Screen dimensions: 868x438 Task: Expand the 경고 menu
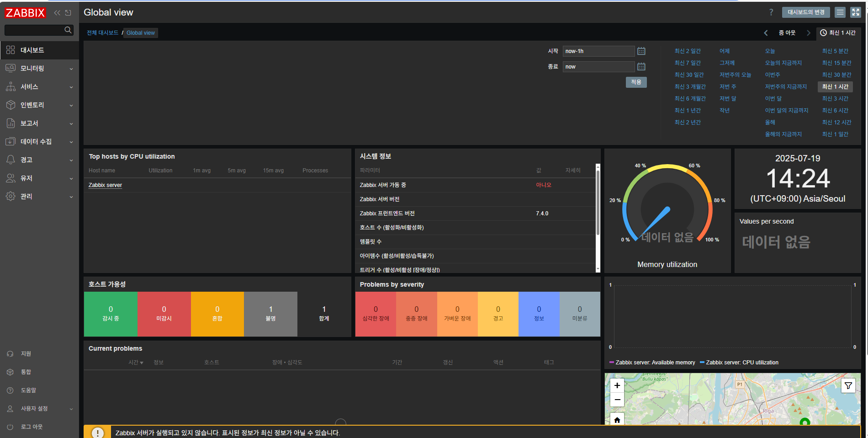pyautogui.click(x=39, y=160)
